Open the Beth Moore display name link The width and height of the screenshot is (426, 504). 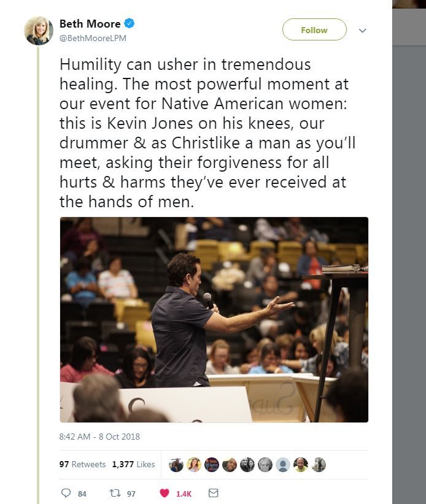click(90, 23)
